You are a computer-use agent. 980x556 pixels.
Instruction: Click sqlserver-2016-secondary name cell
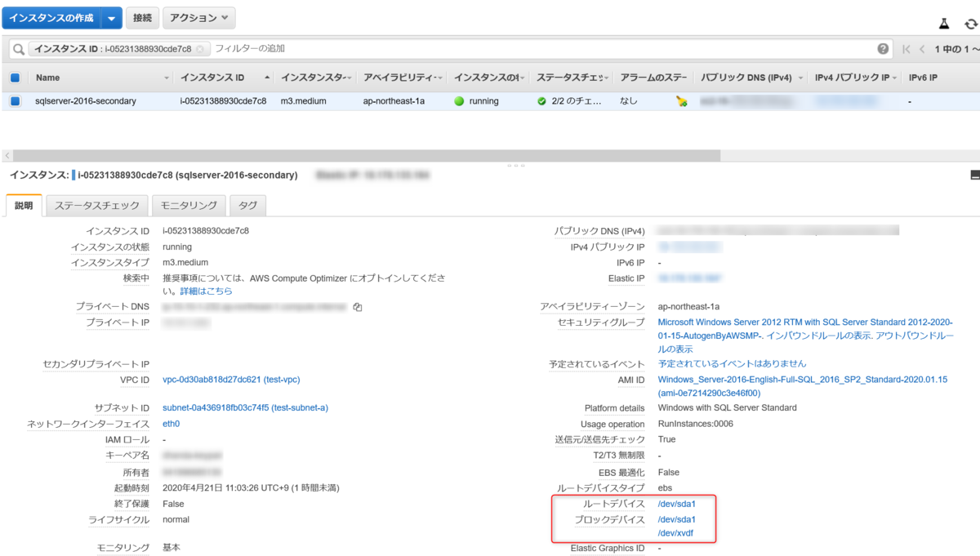pos(86,101)
